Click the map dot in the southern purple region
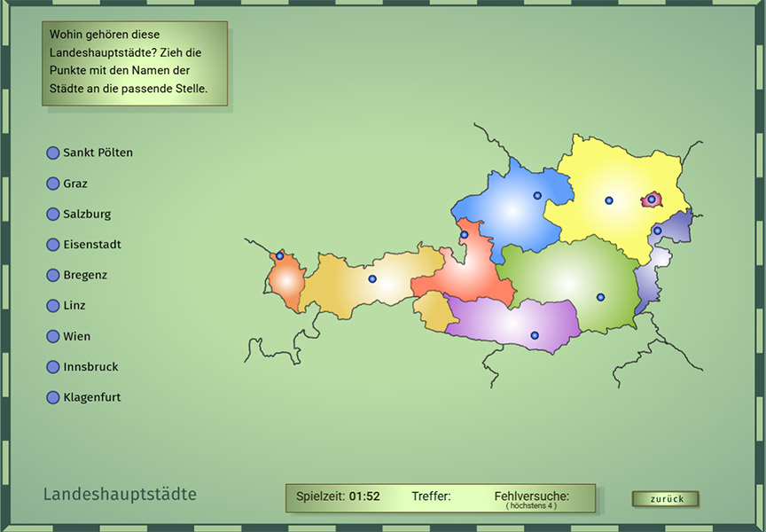This screenshot has height=532, width=766. 534,335
